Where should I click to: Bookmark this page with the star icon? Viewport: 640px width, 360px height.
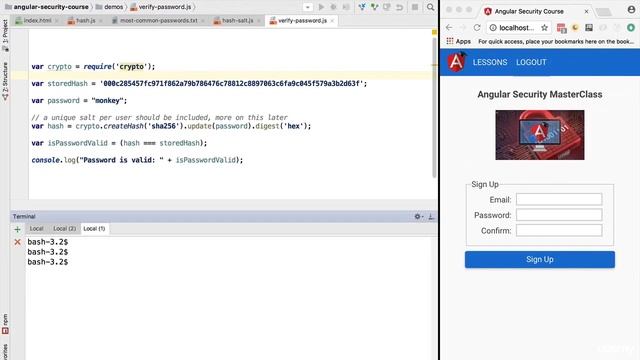544,27
